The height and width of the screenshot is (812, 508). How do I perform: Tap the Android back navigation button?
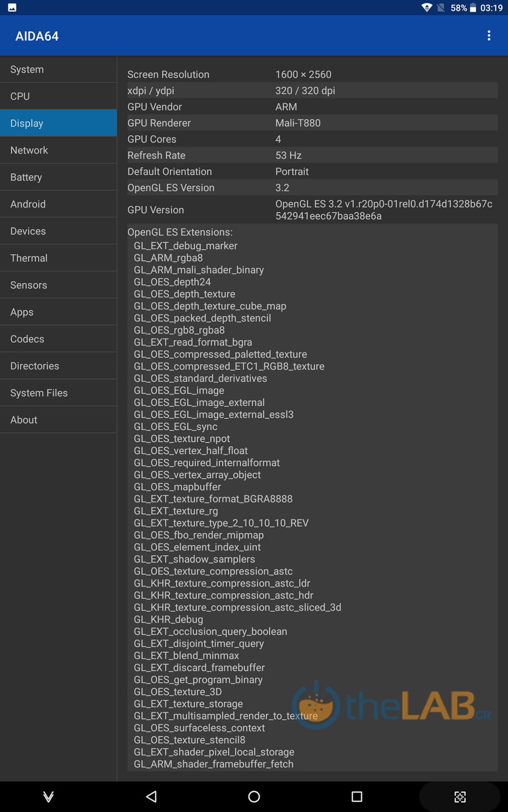(x=151, y=796)
